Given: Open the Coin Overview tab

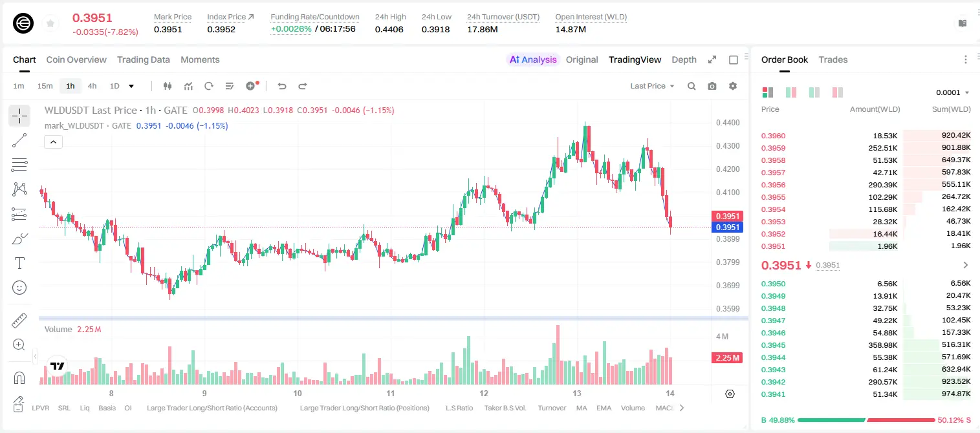Looking at the screenshot, I should pyautogui.click(x=76, y=59).
